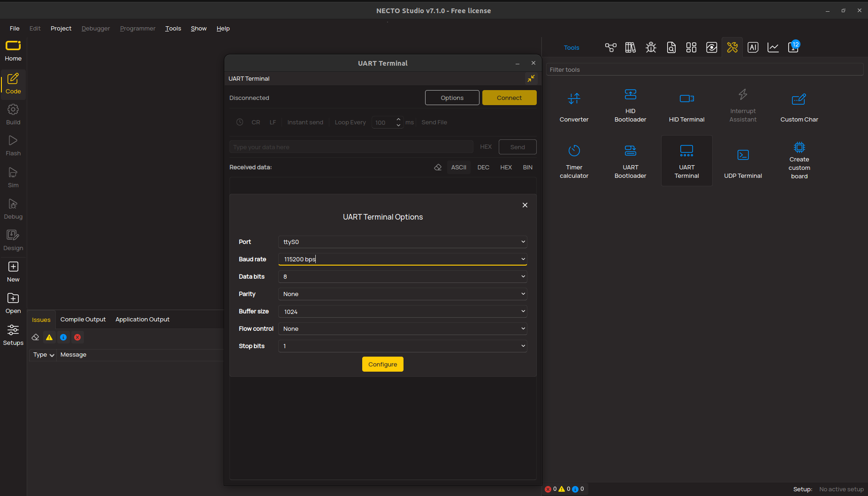Open the Show menu
The width and height of the screenshot is (868, 496).
tap(198, 28)
